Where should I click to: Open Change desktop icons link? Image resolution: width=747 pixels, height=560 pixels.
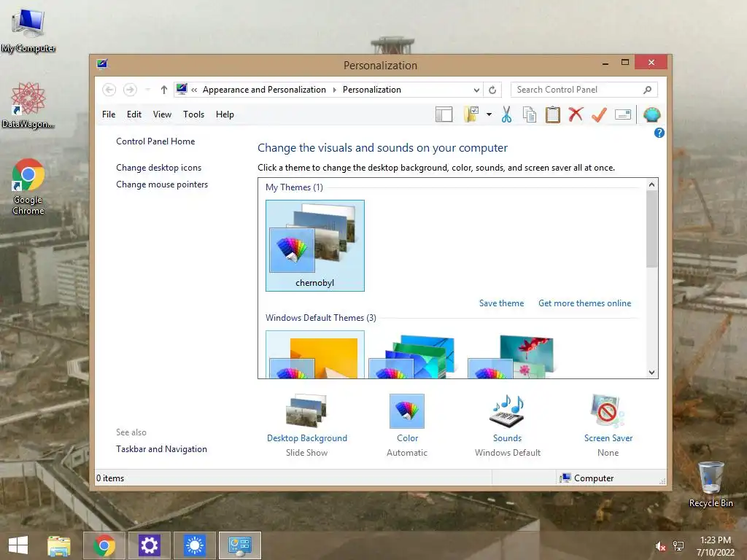tap(158, 168)
